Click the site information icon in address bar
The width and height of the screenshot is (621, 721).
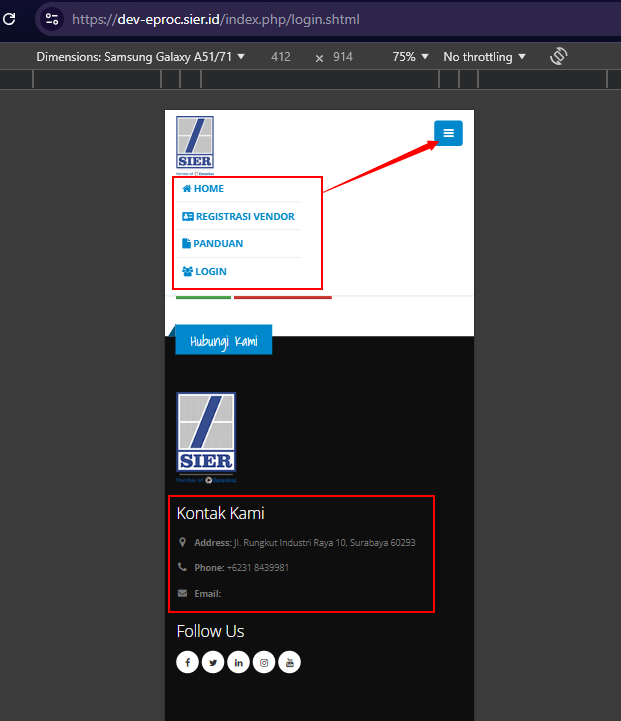click(x=52, y=19)
